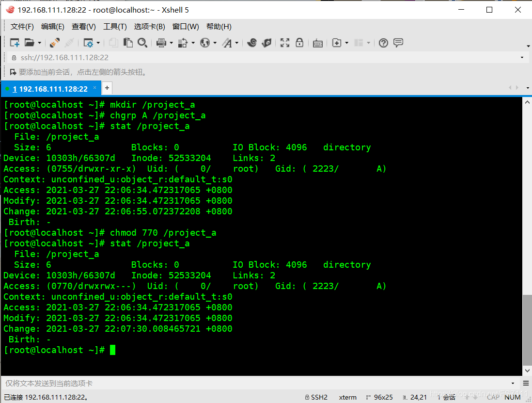
Task: Open the 选项卡(B) menu
Action: point(149,27)
